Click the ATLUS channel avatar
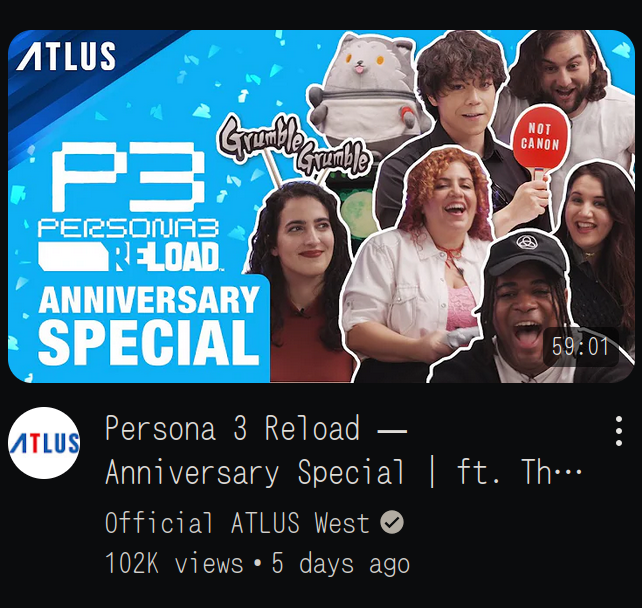This screenshot has height=608, width=642. coord(44,443)
